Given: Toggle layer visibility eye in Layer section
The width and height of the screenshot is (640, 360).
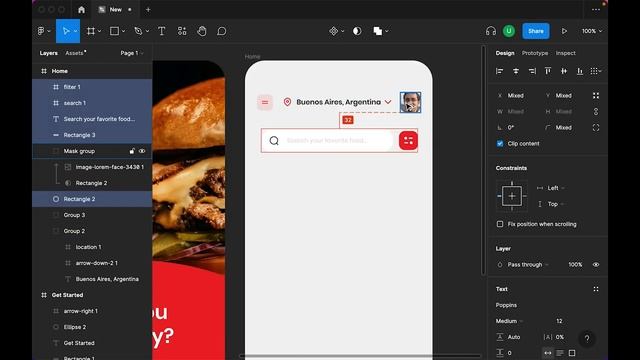Looking at the screenshot, I should click(596, 264).
